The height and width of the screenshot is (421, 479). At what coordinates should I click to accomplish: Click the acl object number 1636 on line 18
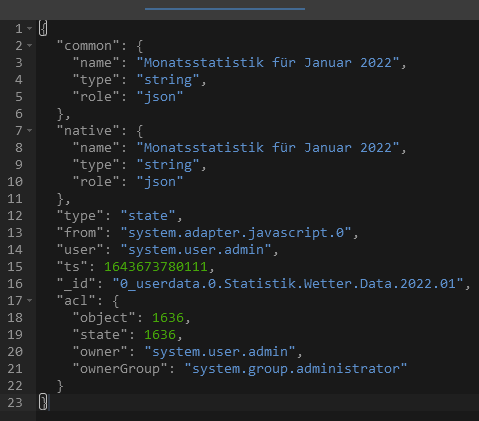tap(168, 318)
